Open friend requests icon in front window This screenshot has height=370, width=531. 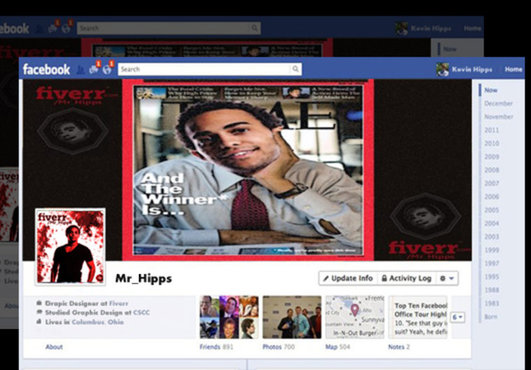[80, 70]
